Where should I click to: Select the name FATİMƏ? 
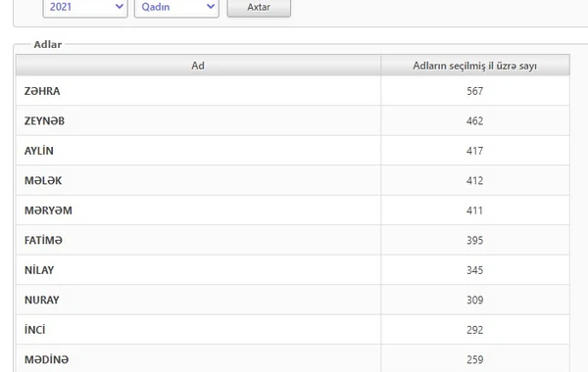click(x=43, y=240)
